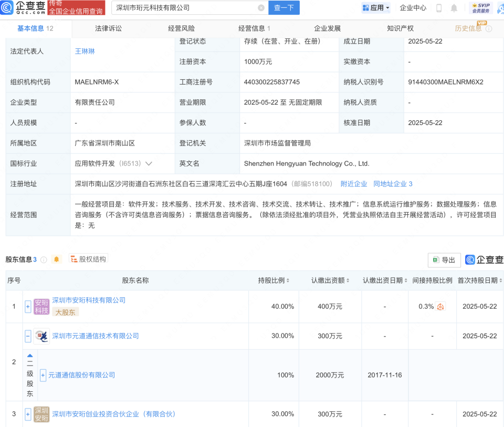Expand the 国标行业 industry chevron
Viewport: 504px width, 427px height.
[x=149, y=164]
